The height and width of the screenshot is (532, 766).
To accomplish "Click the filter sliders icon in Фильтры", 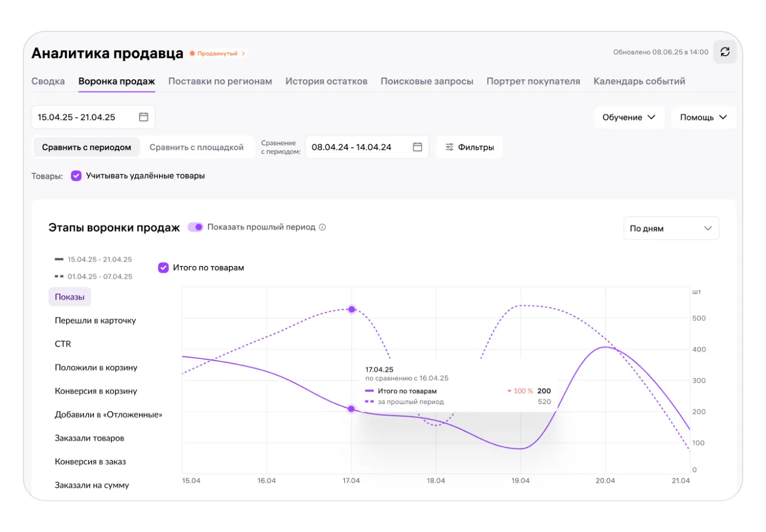I will (450, 147).
